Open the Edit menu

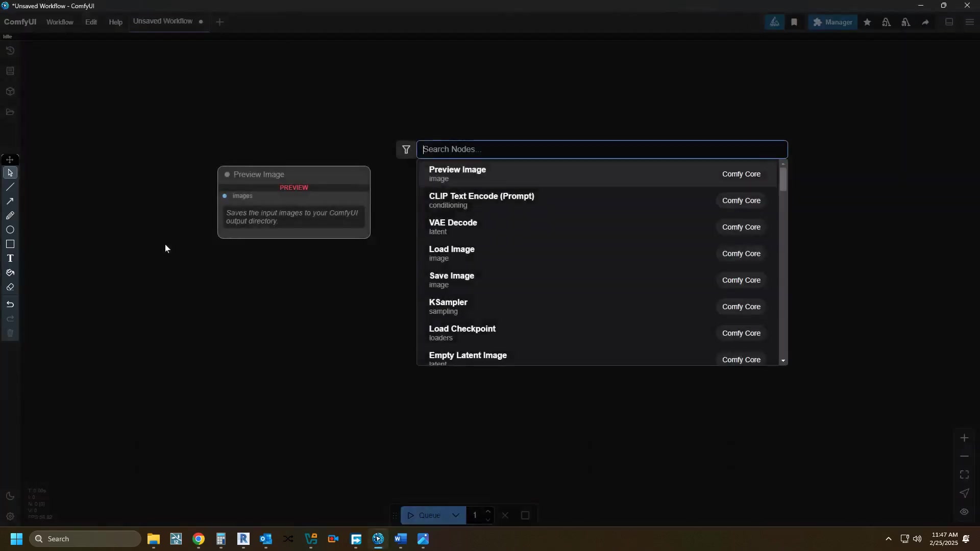tap(91, 22)
